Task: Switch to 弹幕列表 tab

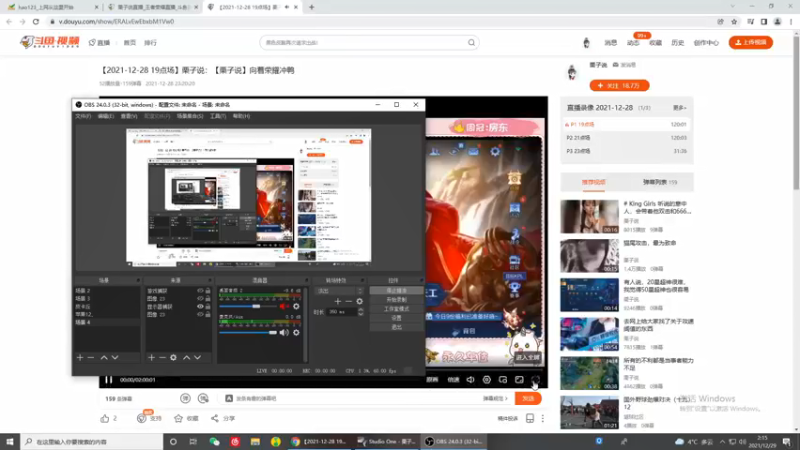Action: pyautogui.click(x=660, y=182)
